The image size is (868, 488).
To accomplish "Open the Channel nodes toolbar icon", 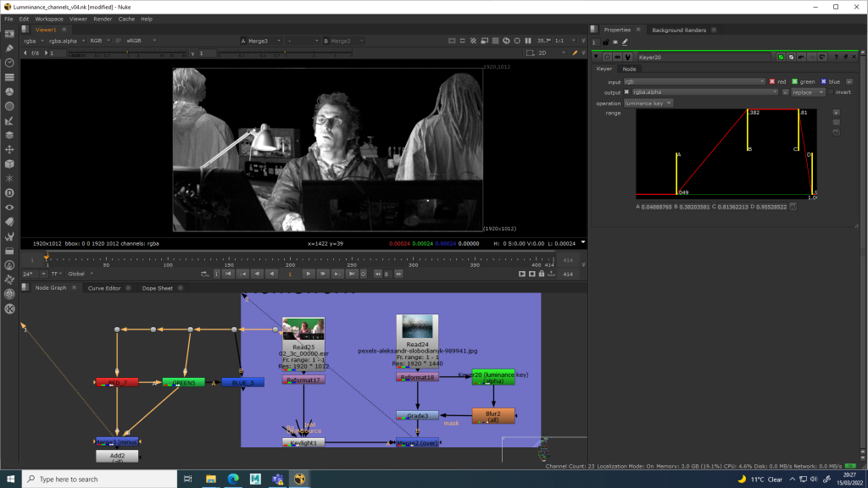I will (9, 77).
